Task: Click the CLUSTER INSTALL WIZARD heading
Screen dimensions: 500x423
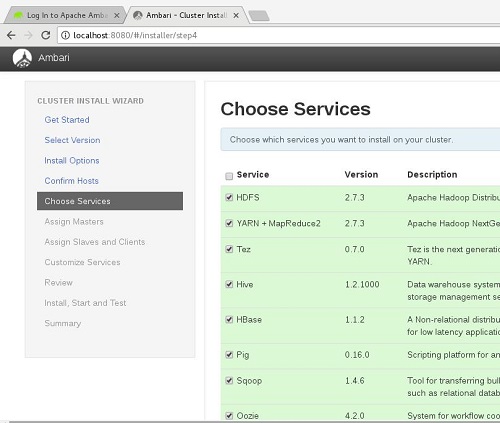Action: [91, 101]
